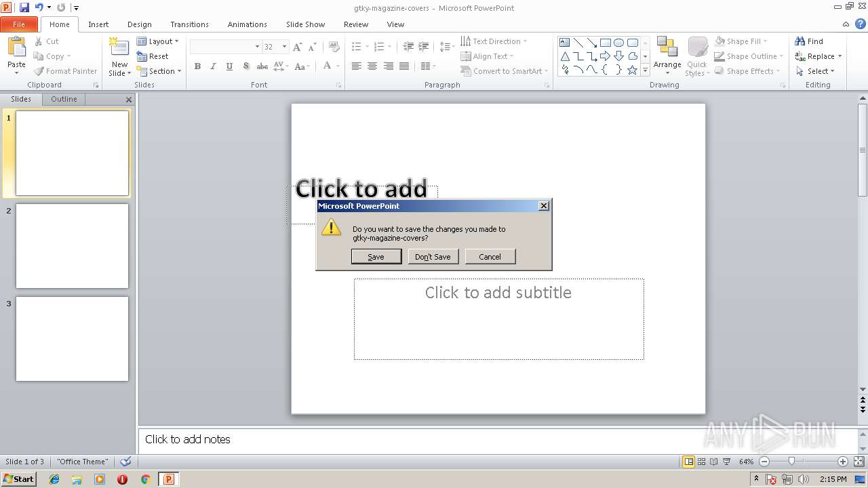Click the Fit slide to window icon
Screen dimensions: 868x488
pyautogui.click(x=859, y=462)
